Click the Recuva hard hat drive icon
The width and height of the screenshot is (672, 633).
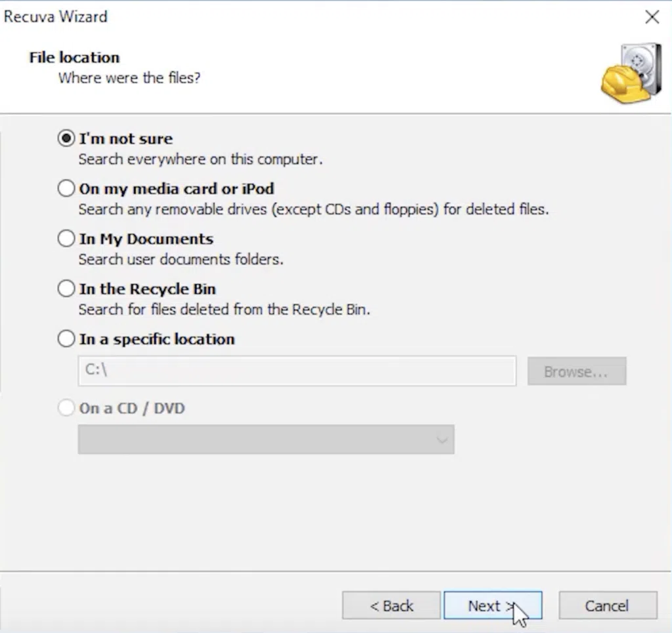click(x=631, y=73)
